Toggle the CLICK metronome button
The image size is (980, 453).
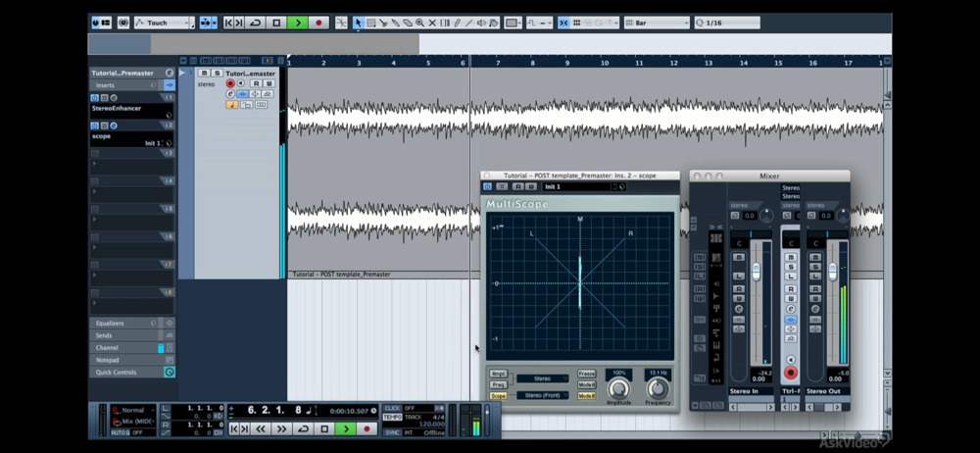(x=392, y=408)
